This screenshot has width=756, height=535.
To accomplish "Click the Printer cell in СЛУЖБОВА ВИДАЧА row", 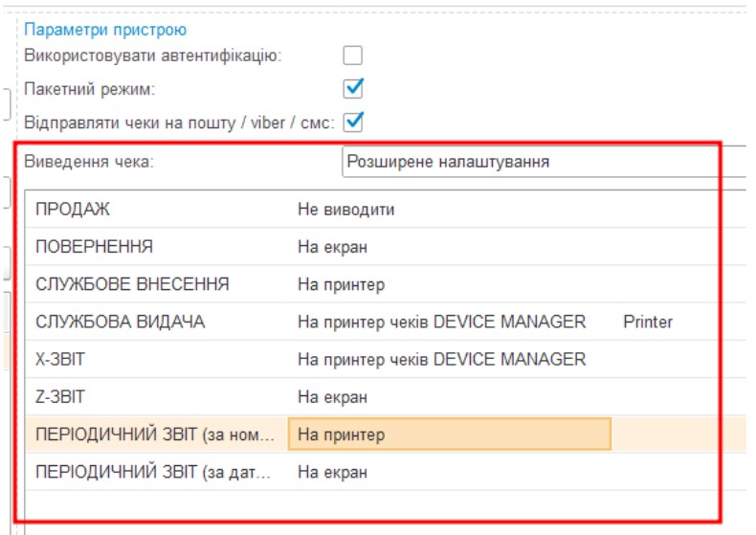I will pos(648,322).
